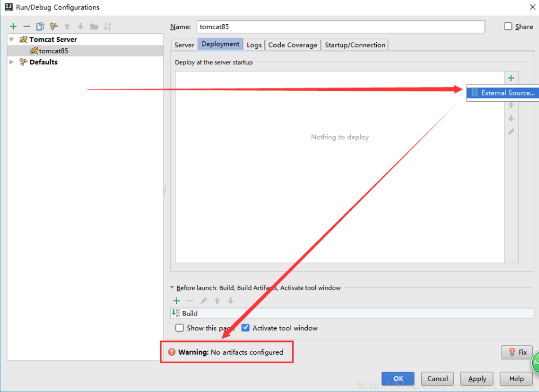This screenshot has height=392, width=539.
Task: Click the OK button
Action: pos(398,379)
